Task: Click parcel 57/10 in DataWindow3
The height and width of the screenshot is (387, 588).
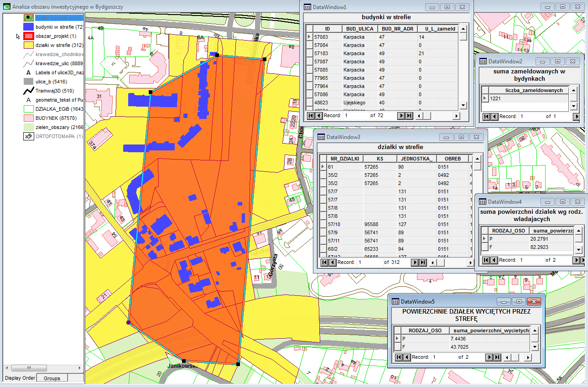Action: 345,224
